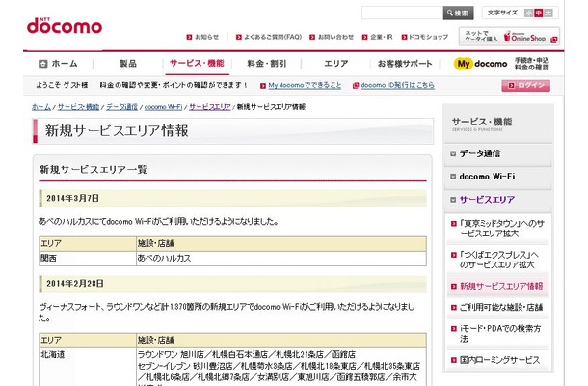Open 新規サービスエリア情報 in the sidebar

point(501,286)
